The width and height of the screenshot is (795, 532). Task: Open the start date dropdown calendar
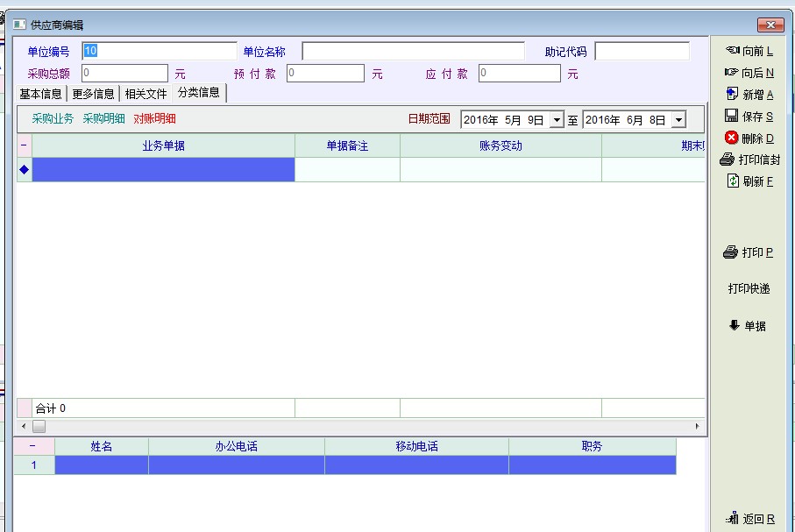click(557, 120)
